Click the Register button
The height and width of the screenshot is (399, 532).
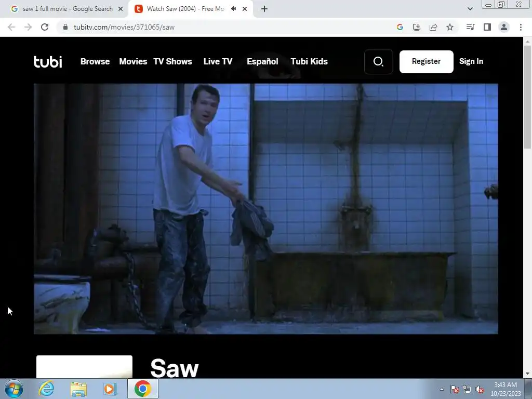click(426, 62)
